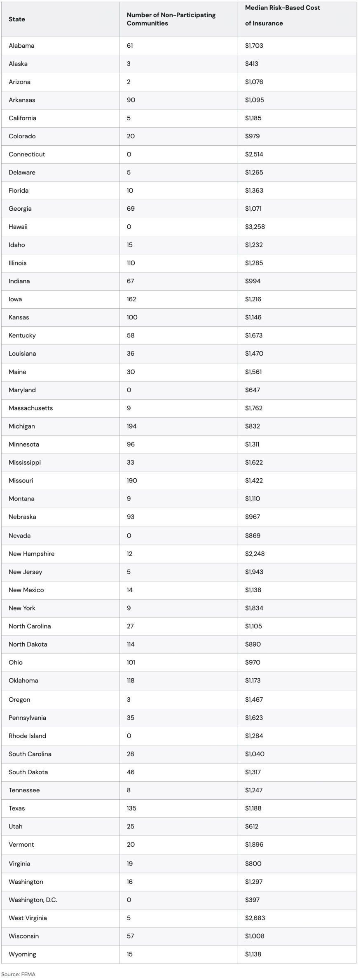This screenshot has width=358, height=980.
Task: Click Hawaii's $3,258 insurance cost
Action: (254, 227)
